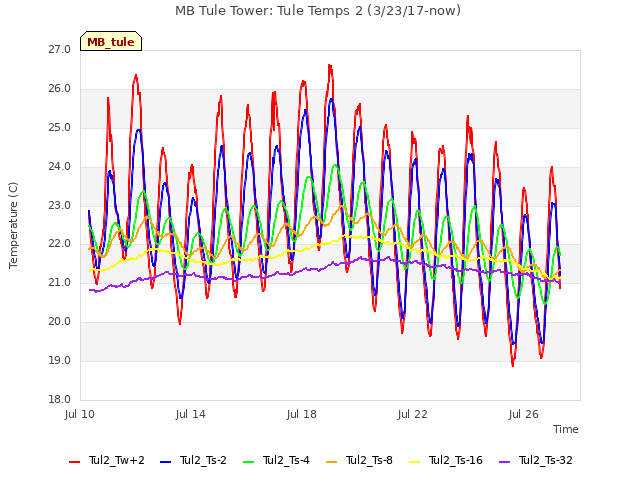Click the Jul 18 x-axis label

pos(302,414)
